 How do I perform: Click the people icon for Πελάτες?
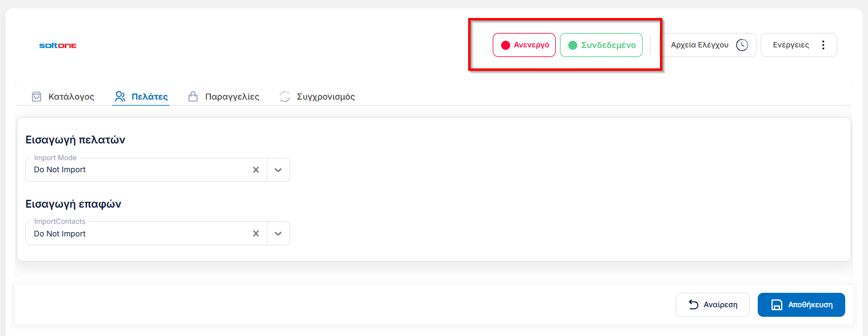pos(120,97)
